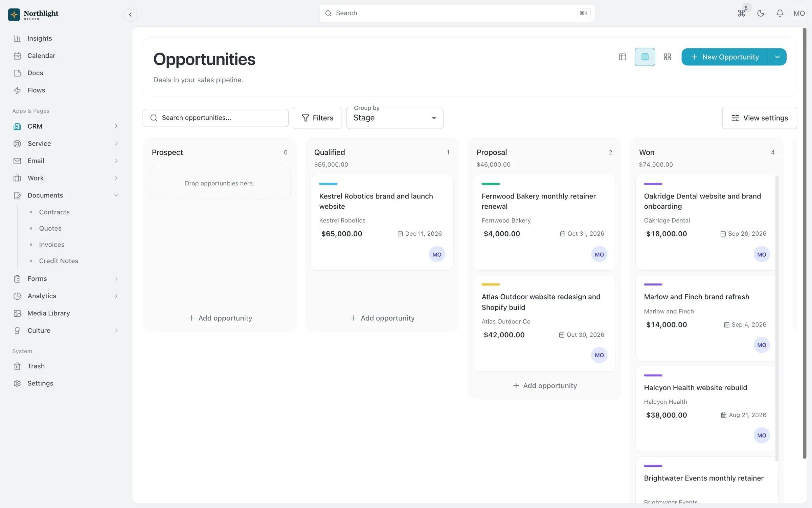Open Invoices under Documents
This screenshot has height=508, width=812.
[51, 245]
